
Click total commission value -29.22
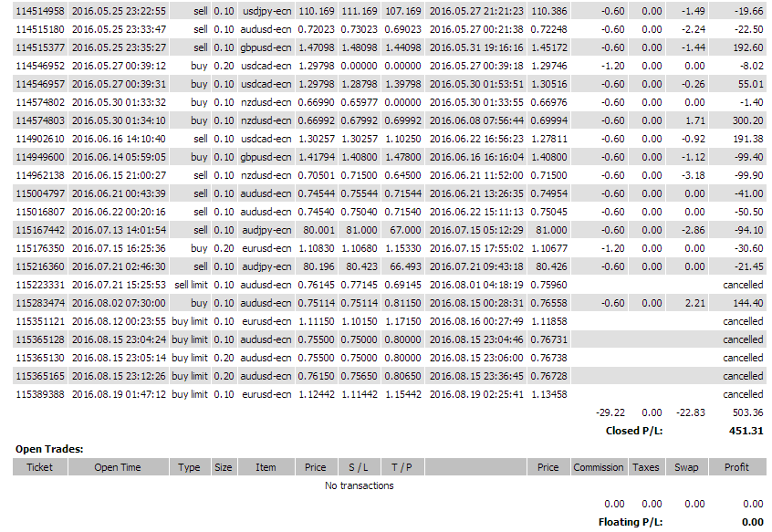610,412
